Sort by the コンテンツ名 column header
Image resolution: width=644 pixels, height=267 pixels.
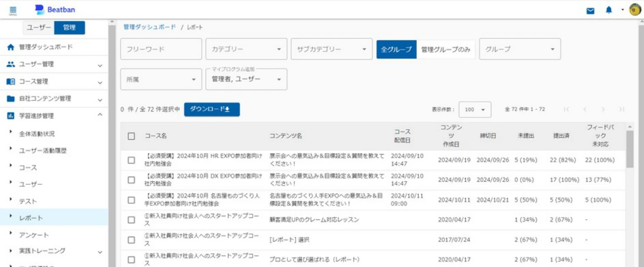(x=286, y=136)
